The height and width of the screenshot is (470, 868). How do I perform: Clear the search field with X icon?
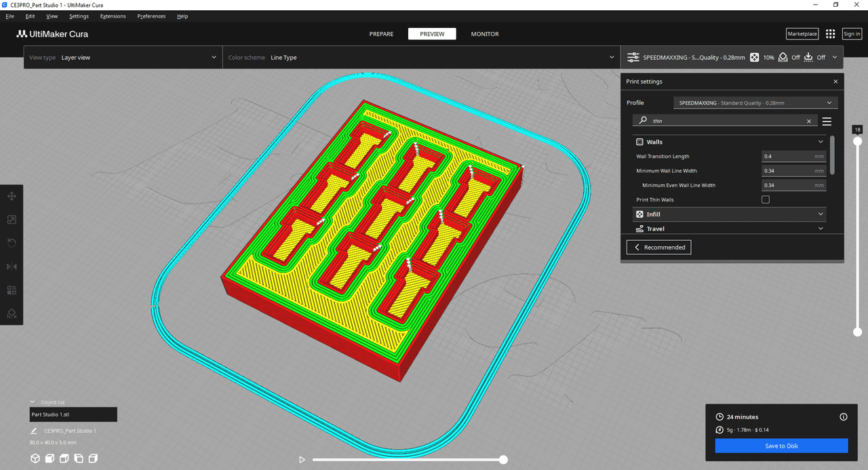[808, 121]
